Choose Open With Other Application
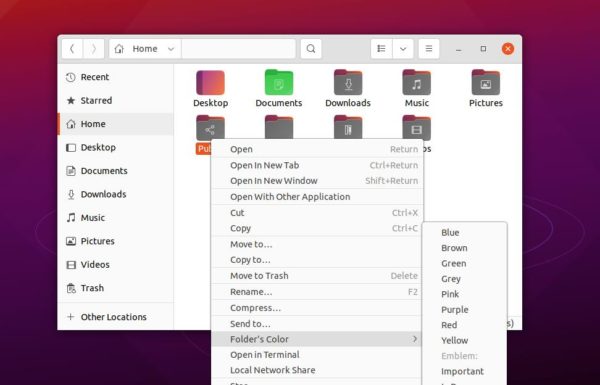The image size is (600, 385). tap(317, 197)
